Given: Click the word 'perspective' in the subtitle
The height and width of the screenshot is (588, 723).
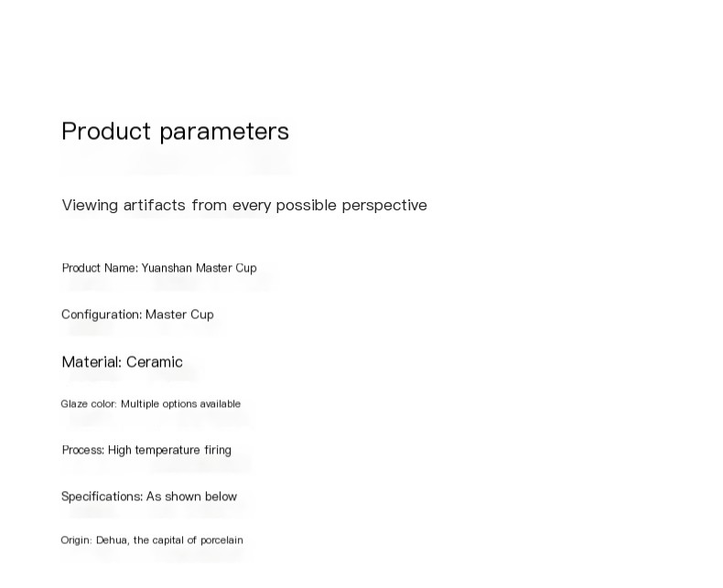Looking at the screenshot, I should 384,206.
